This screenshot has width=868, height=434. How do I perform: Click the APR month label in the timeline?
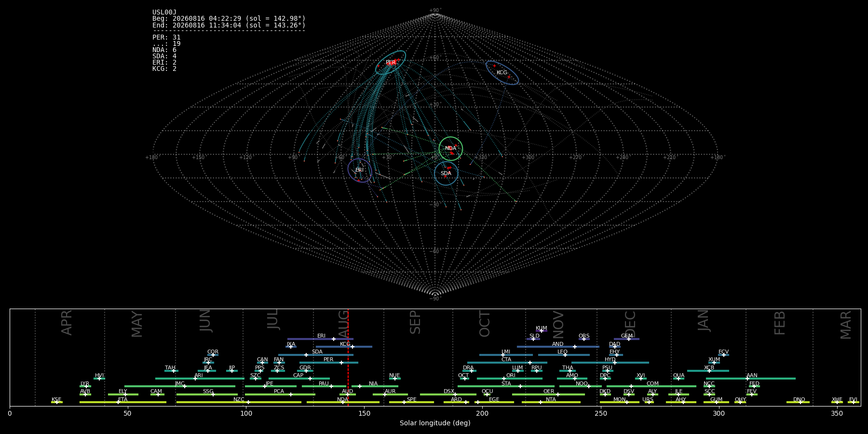(67, 323)
